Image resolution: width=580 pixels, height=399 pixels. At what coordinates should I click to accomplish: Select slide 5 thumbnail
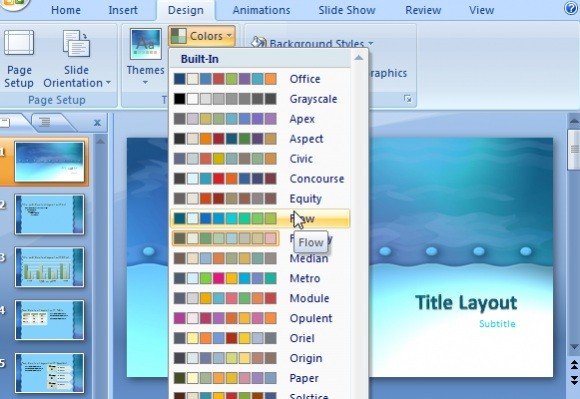[50, 373]
